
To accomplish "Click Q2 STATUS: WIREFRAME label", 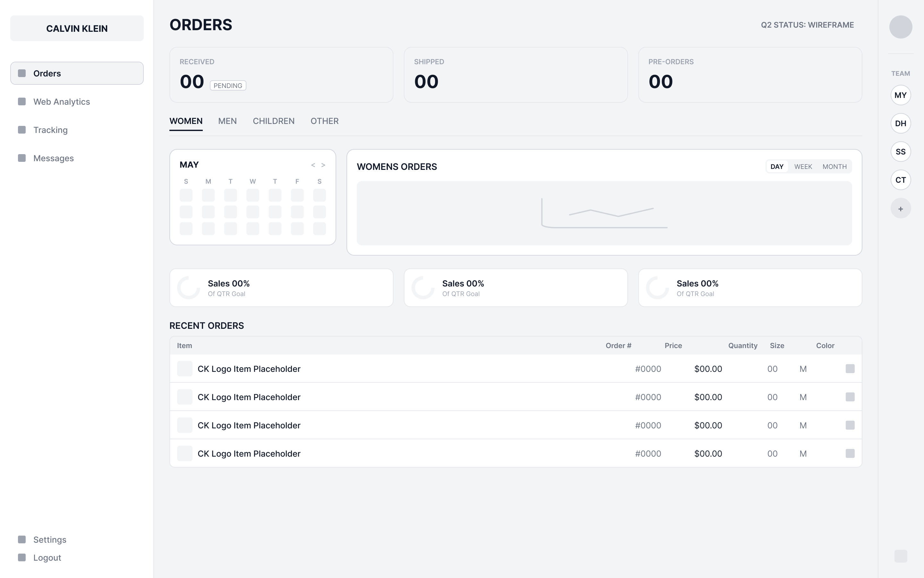I will click(x=807, y=25).
